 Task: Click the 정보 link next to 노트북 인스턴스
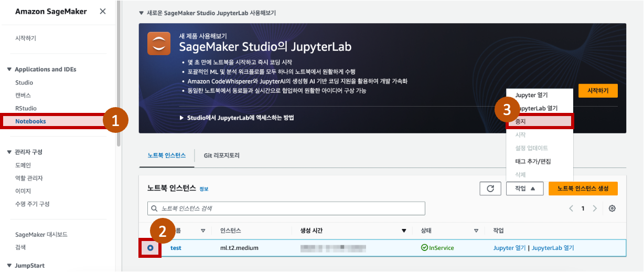pyautogui.click(x=204, y=189)
